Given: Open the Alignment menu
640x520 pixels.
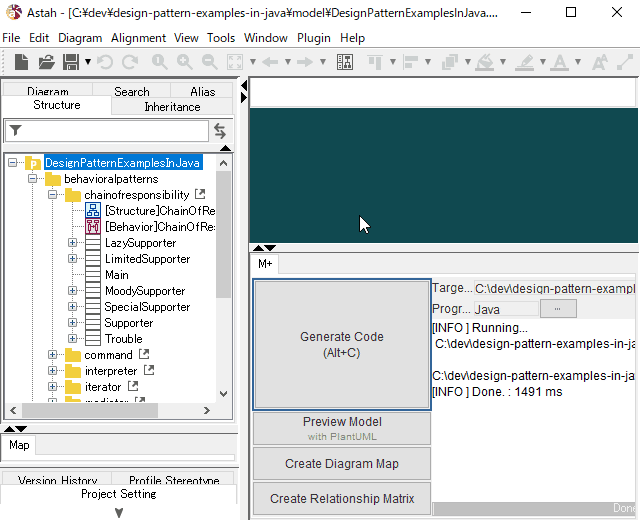Looking at the screenshot, I should (x=138, y=38).
